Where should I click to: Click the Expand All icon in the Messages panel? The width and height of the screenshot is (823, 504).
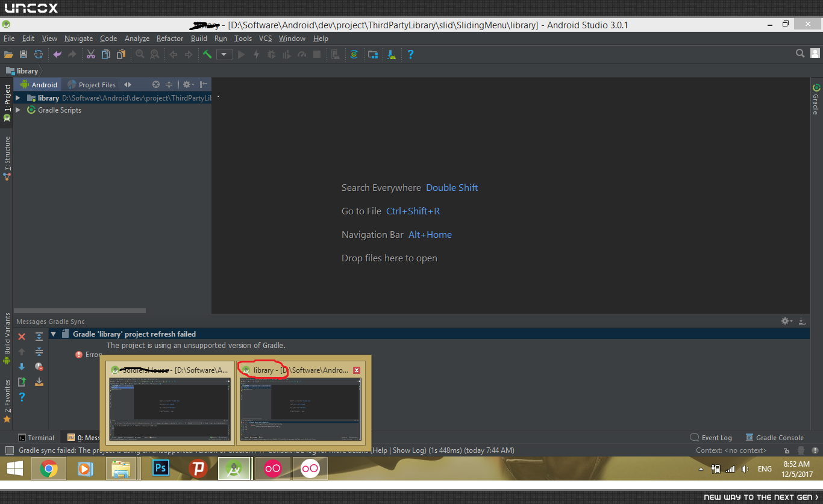[x=39, y=337]
